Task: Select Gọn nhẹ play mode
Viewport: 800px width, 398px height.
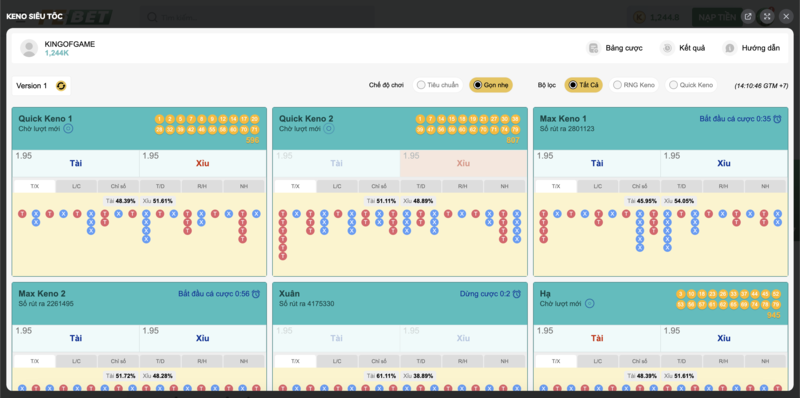Action: click(491, 85)
